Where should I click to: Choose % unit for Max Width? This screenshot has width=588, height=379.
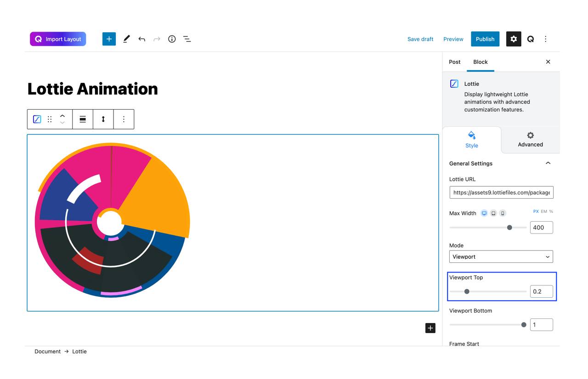(551, 212)
